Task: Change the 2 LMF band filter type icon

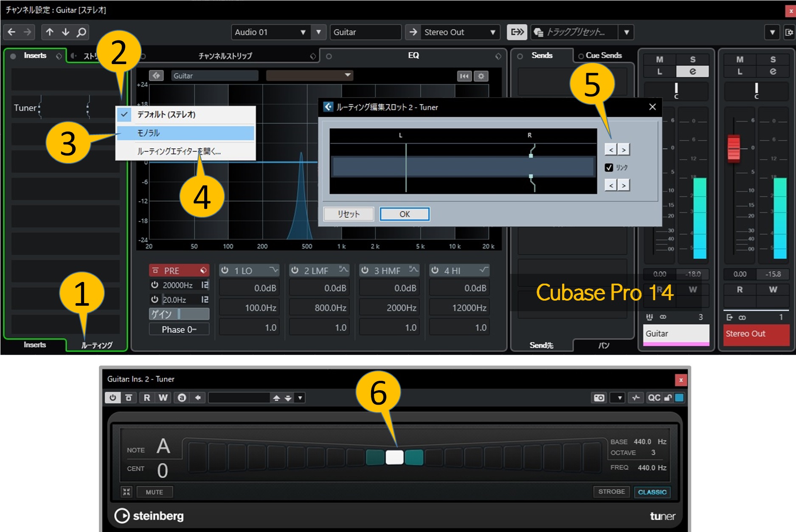Action: 343,270
